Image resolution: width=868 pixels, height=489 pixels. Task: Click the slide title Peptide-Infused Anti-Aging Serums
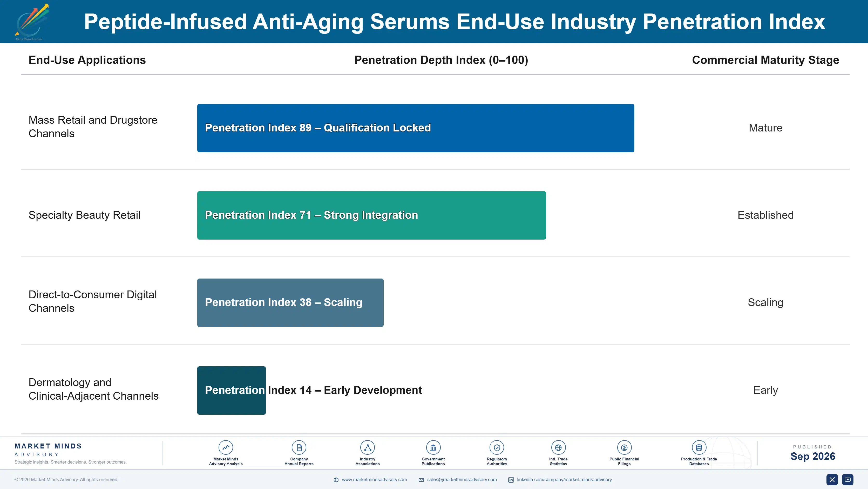point(455,22)
